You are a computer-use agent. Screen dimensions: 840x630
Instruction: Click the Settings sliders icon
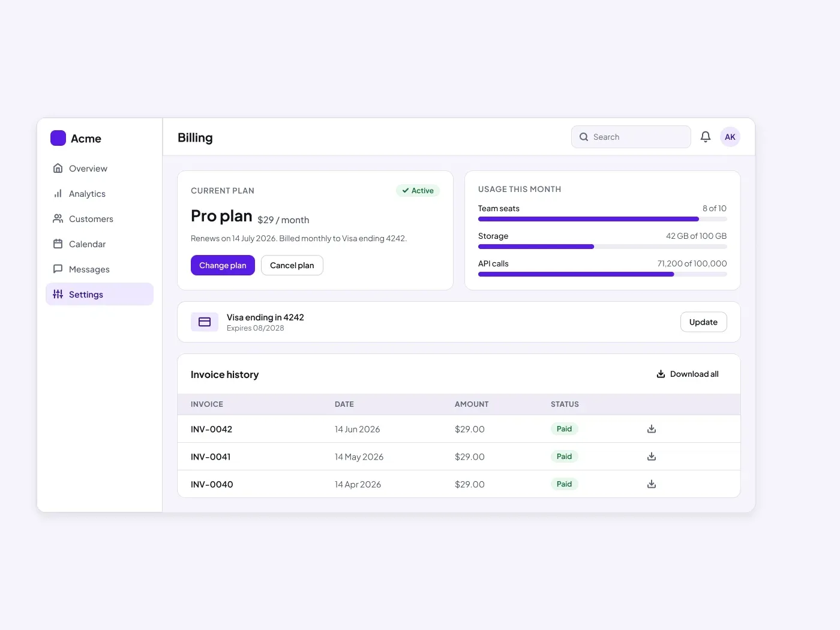pyautogui.click(x=58, y=294)
